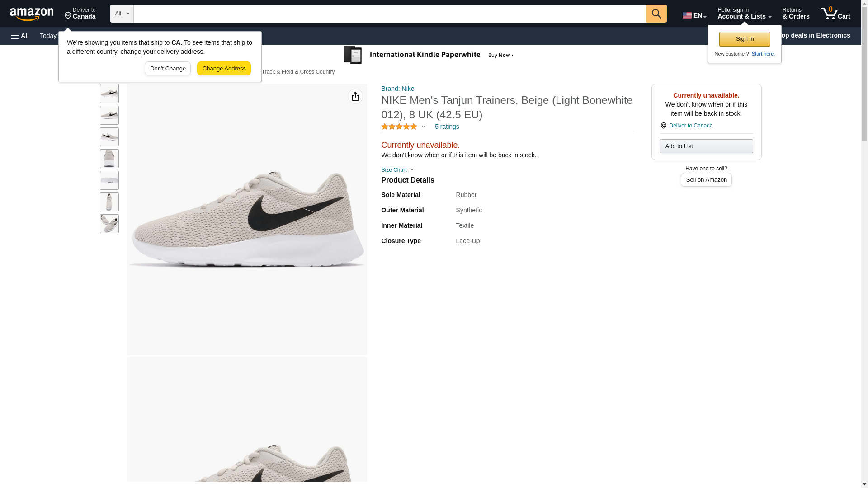Click the Change Address button
The width and height of the screenshot is (868, 488).
click(x=224, y=69)
